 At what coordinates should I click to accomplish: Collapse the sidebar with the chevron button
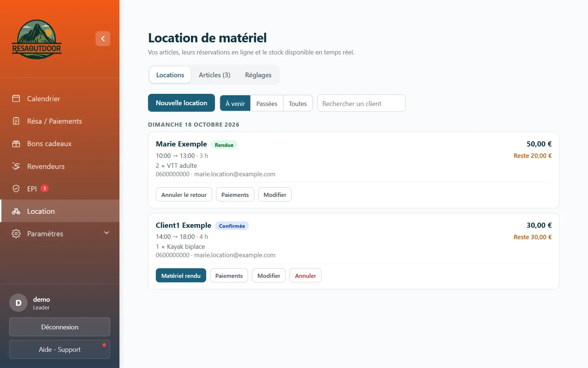(x=103, y=39)
